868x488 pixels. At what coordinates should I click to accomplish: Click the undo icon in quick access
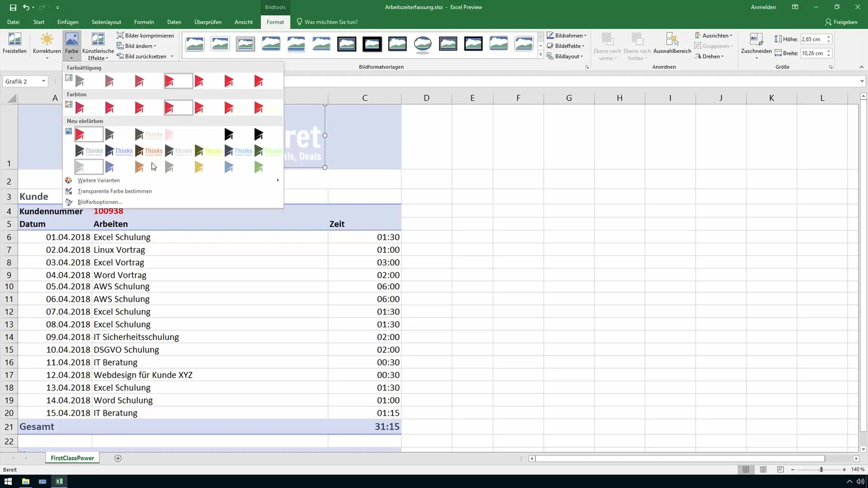(26, 7)
